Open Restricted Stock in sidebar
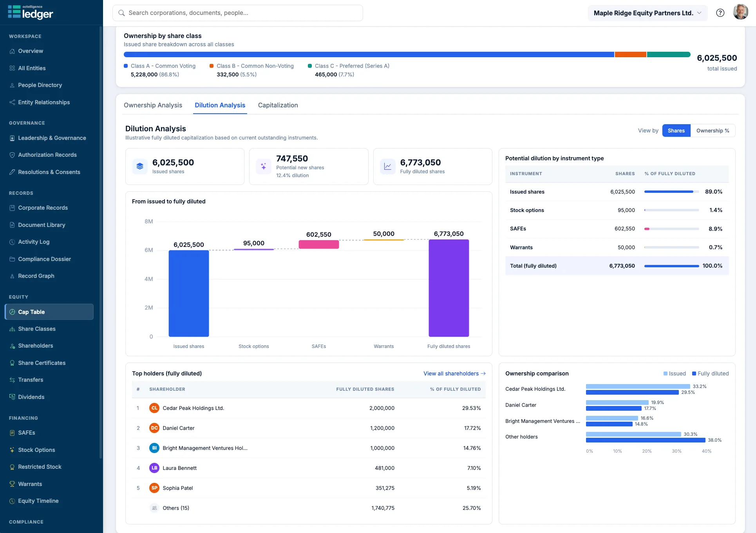756x533 pixels. click(49, 467)
